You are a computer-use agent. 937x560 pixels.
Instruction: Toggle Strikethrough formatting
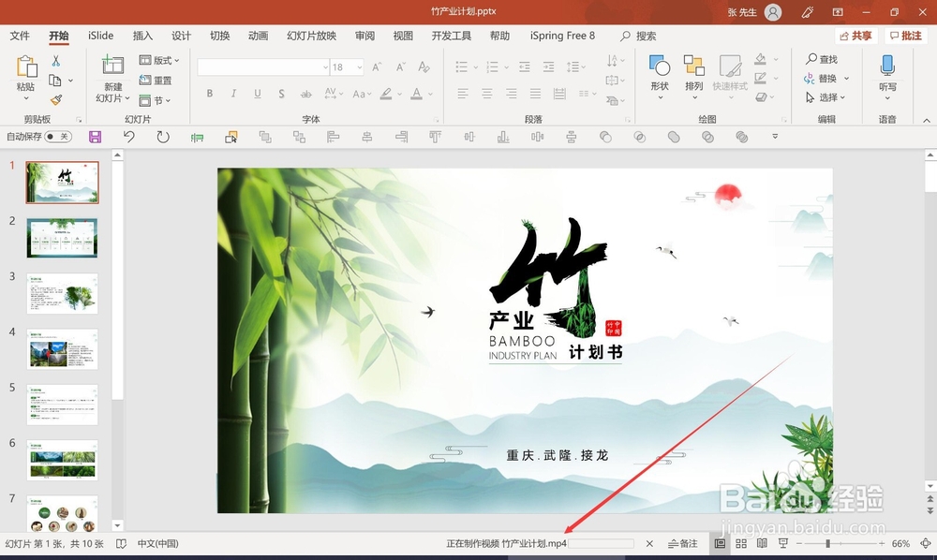[x=306, y=93]
